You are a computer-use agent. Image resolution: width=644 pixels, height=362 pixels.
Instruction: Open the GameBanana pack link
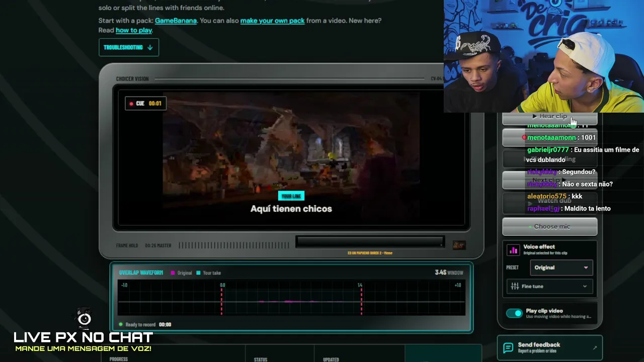(x=176, y=21)
